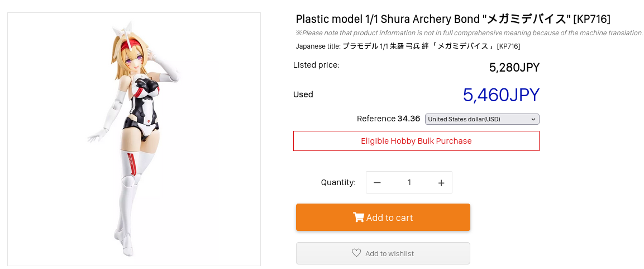Click the heart wishlist icon
644x269 pixels.
tap(356, 253)
